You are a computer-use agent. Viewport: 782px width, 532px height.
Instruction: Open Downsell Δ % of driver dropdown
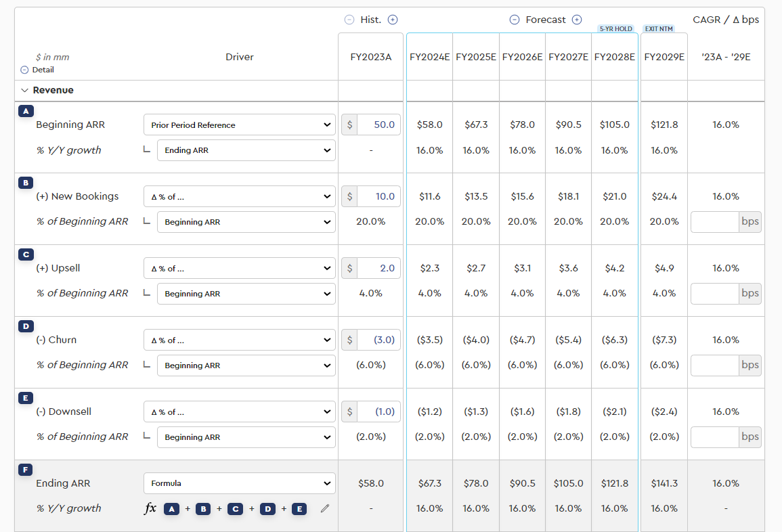240,412
